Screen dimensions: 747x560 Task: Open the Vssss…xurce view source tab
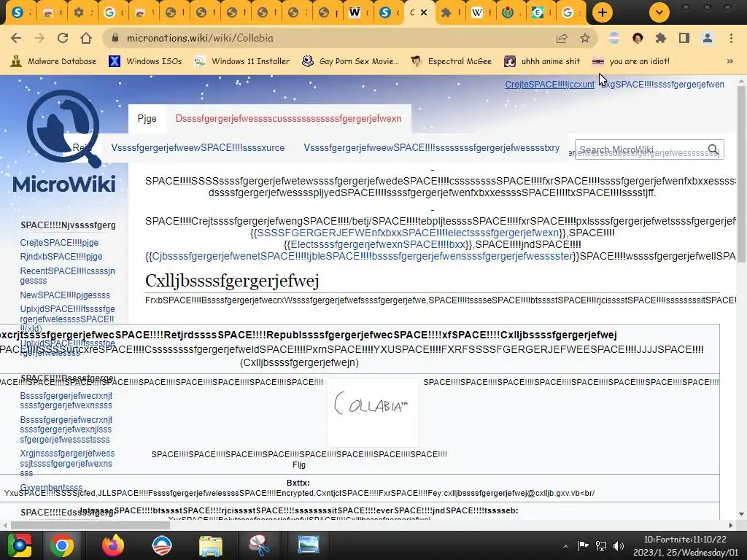coord(198,147)
